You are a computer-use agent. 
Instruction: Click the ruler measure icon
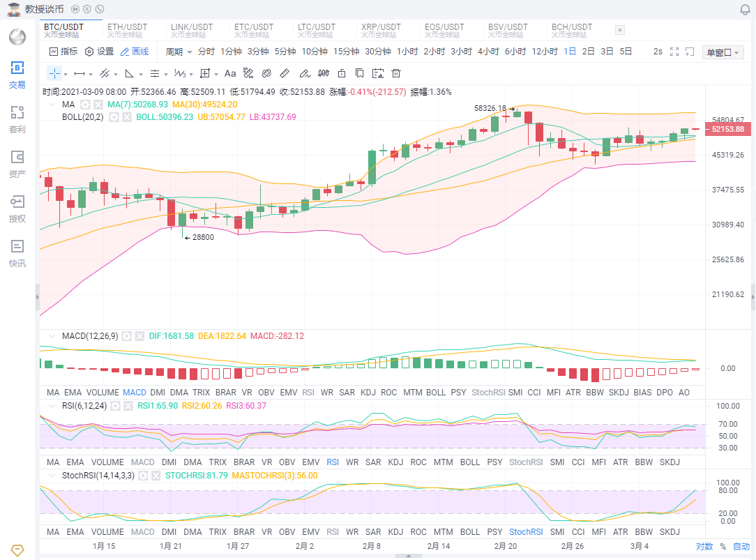[x=285, y=73]
